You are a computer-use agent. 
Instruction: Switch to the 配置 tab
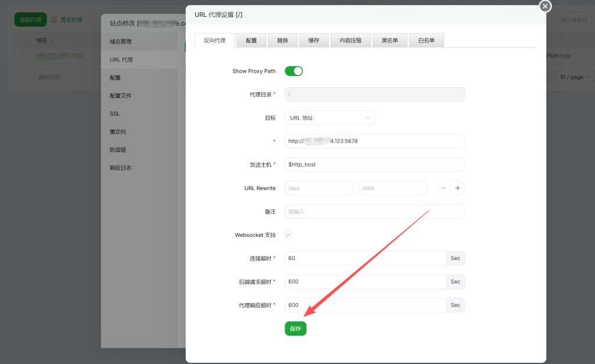tap(251, 41)
